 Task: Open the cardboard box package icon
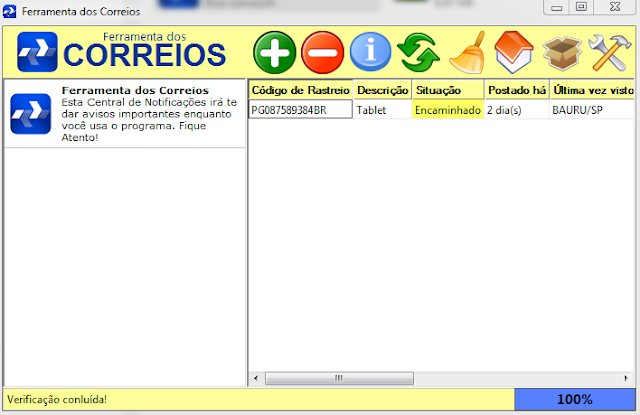tap(562, 53)
